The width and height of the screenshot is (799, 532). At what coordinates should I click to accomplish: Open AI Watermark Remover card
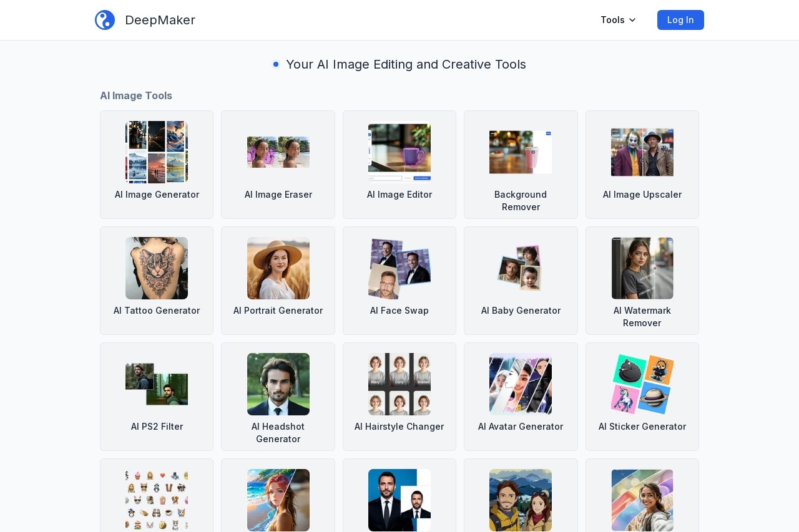[642, 281]
